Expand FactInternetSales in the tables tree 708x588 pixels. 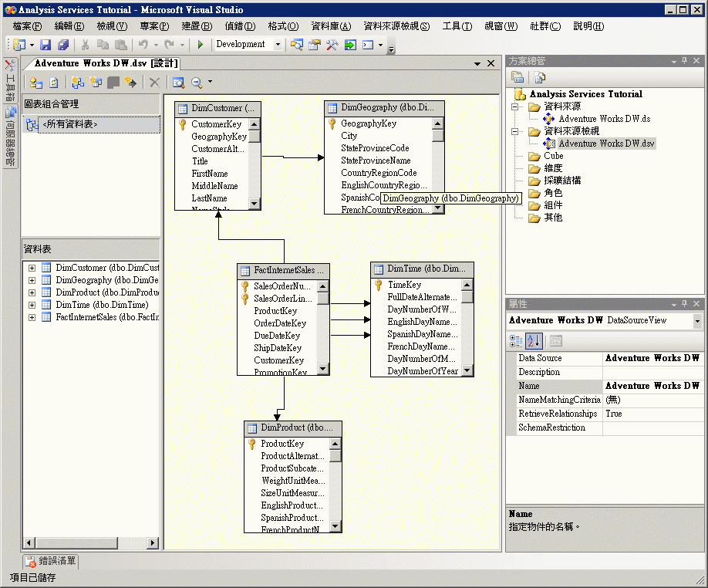pyautogui.click(x=32, y=317)
